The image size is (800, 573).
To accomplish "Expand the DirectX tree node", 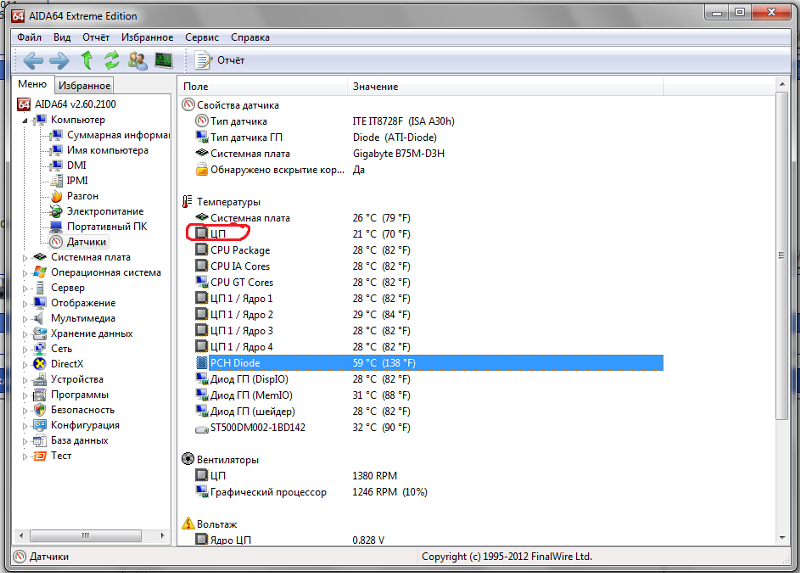I will click(x=25, y=365).
